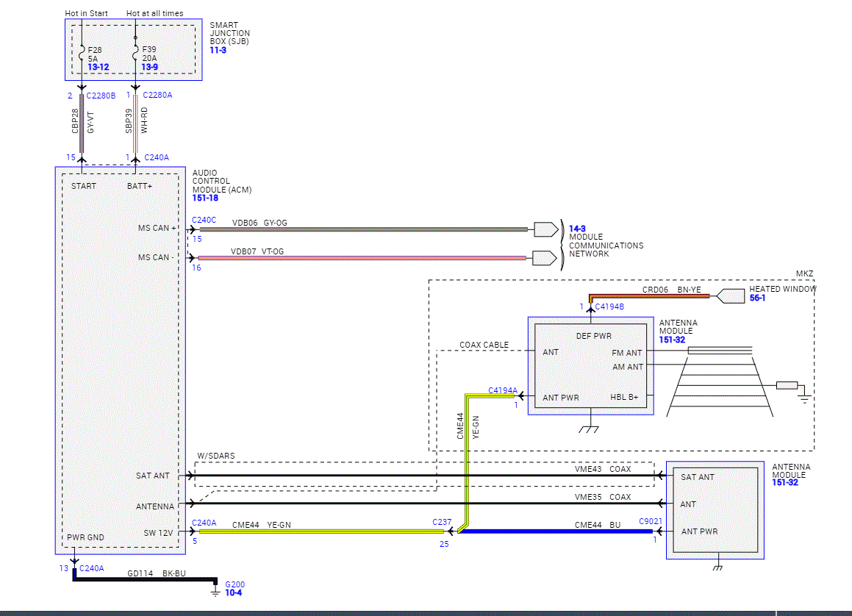852x616 pixels.
Task: Go to 14-3 Module Communications Network page
Action: (x=577, y=229)
